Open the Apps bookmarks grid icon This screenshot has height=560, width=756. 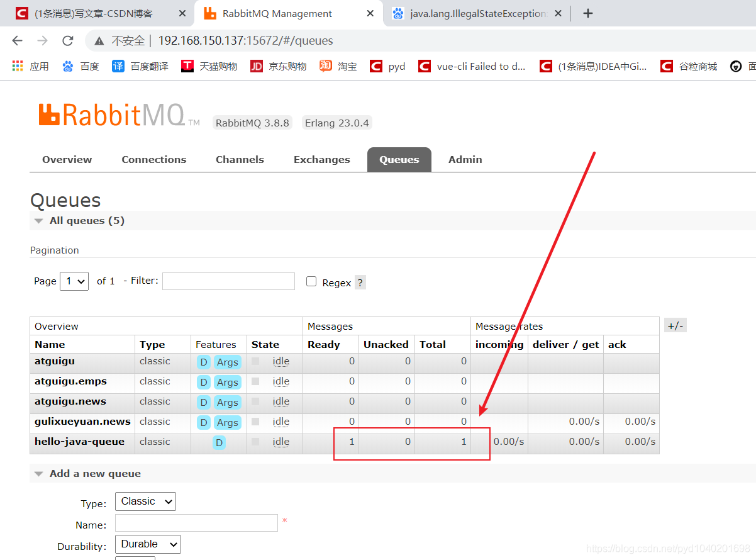point(17,66)
